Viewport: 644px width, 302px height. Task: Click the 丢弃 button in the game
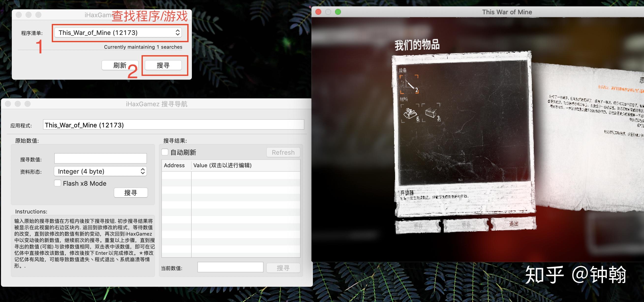(418, 226)
